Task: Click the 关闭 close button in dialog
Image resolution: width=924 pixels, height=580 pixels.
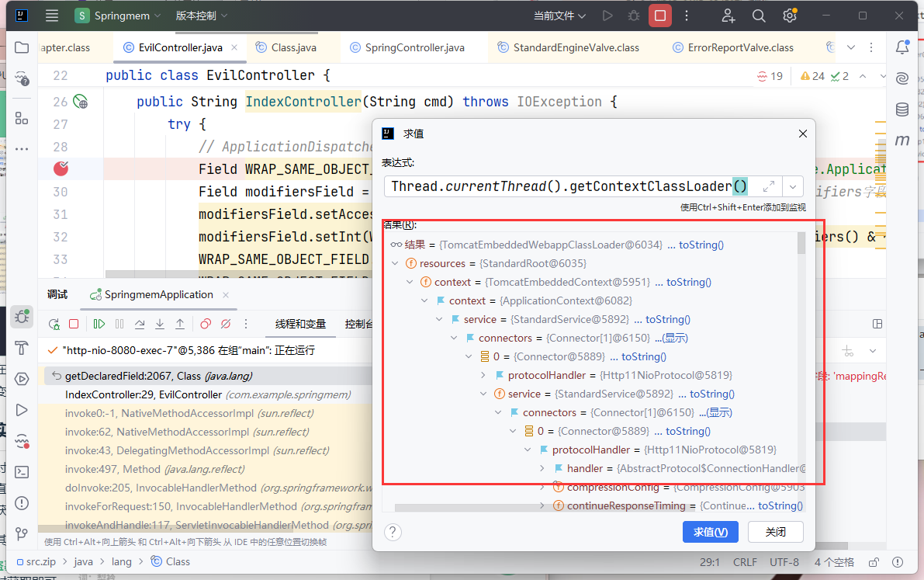Action: coord(775,532)
